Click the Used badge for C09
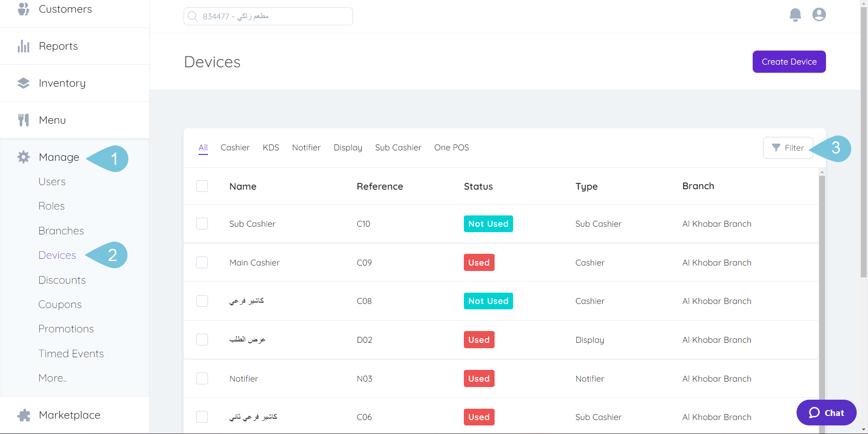 pos(479,262)
